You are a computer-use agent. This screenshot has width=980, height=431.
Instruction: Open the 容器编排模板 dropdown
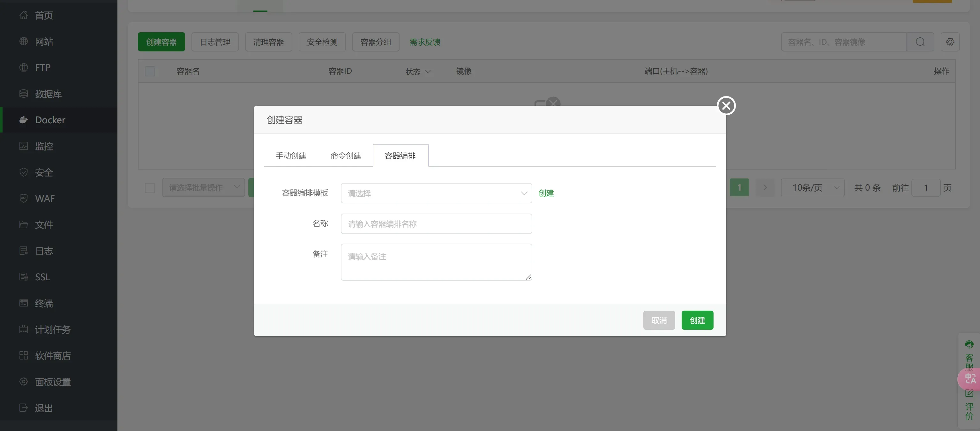click(x=436, y=193)
